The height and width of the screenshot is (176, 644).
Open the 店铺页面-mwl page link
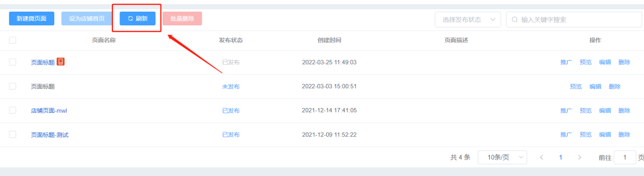tap(49, 111)
